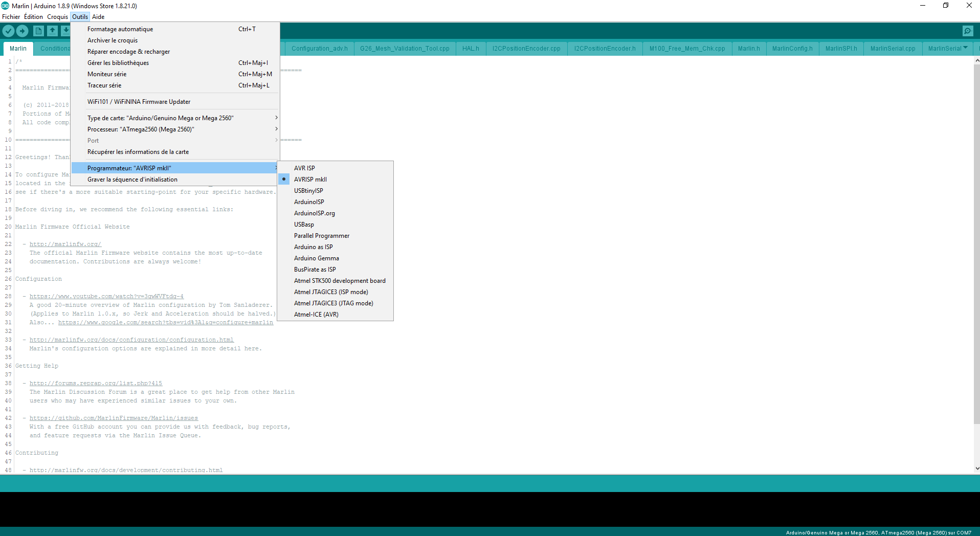Launch Moniteur série from the menu
Viewport: 980px width, 536px height.
click(175, 74)
